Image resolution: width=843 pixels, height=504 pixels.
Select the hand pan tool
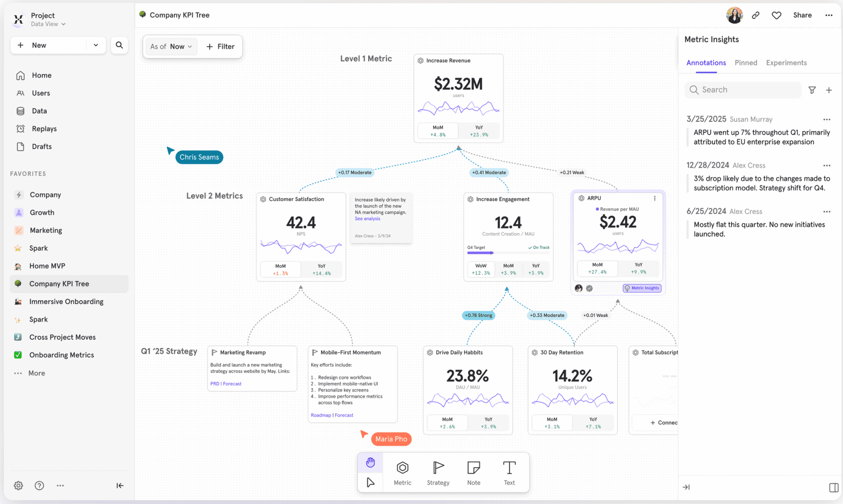click(x=370, y=463)
